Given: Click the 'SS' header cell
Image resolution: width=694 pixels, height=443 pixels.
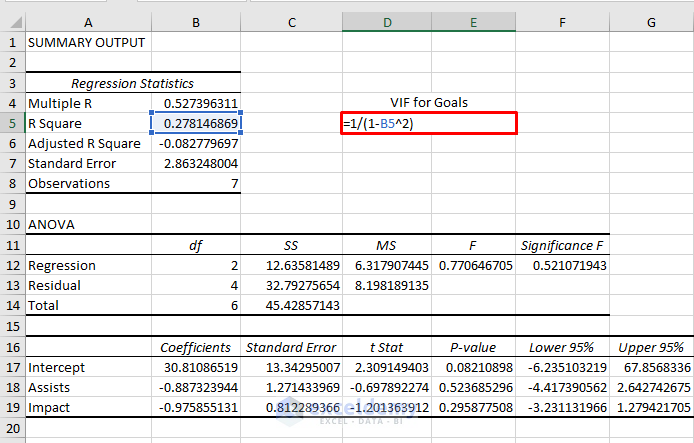Looking at the screenshot, I should [291, 245].
